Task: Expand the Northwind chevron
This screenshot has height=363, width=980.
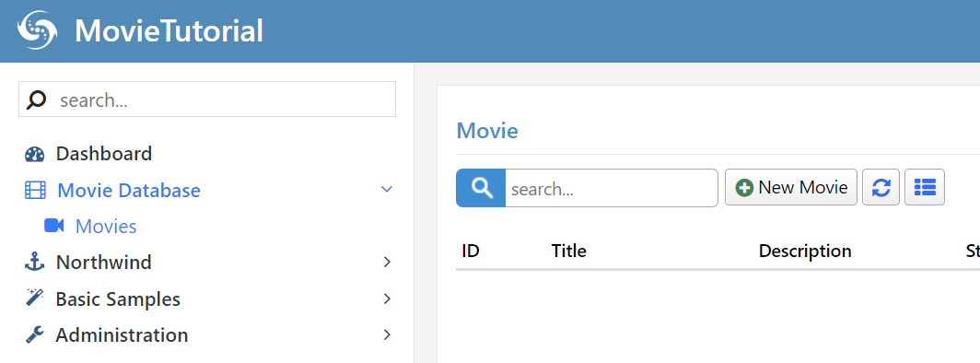Action: click(x=388, y=262)
